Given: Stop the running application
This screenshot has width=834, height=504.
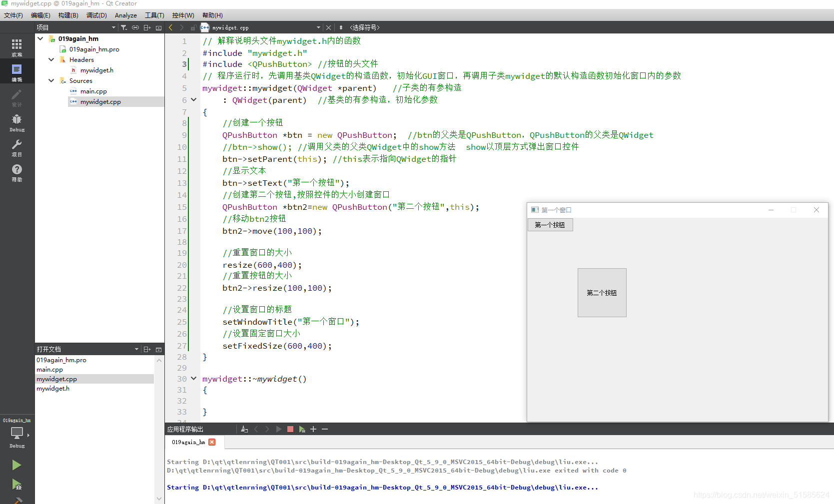Looking at the screenshot, I should click(290, 429).
